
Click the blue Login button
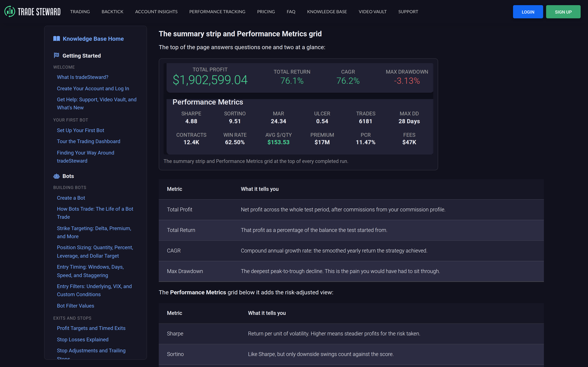pyautogui.click(x=528, y=12)
